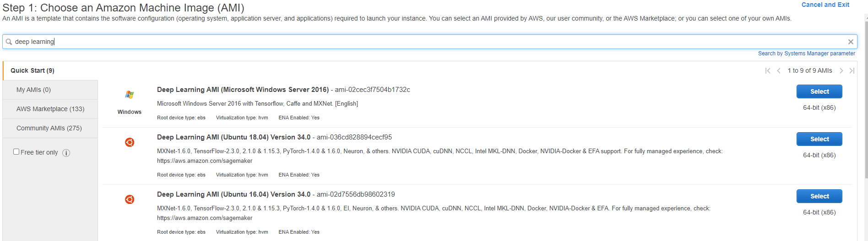Click Ubuntu logo for 16.04 AMI

click(x=130, y=199)
